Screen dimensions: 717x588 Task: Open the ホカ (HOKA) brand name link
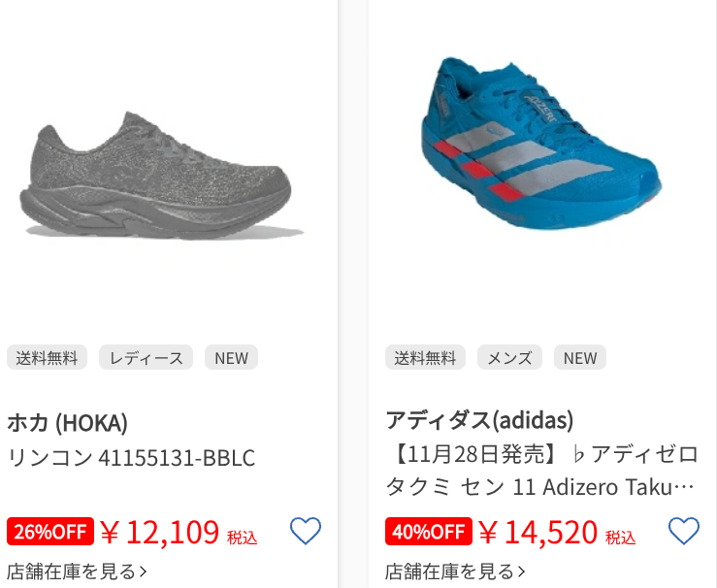[67, 422]
